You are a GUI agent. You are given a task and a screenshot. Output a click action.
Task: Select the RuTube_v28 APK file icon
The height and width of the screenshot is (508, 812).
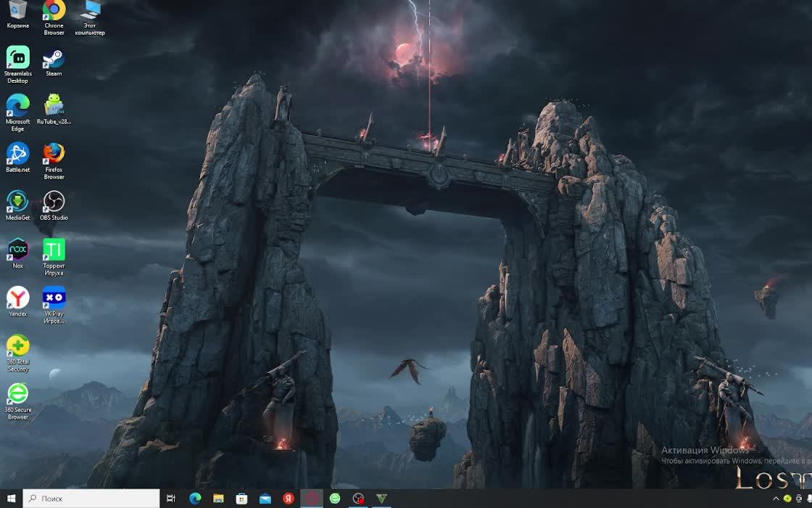54,110
